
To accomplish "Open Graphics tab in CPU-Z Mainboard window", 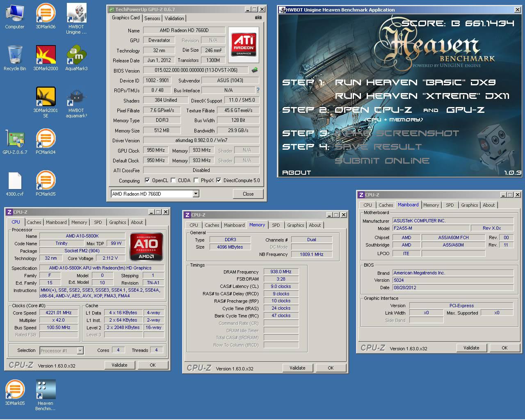I will pos(469,205).
